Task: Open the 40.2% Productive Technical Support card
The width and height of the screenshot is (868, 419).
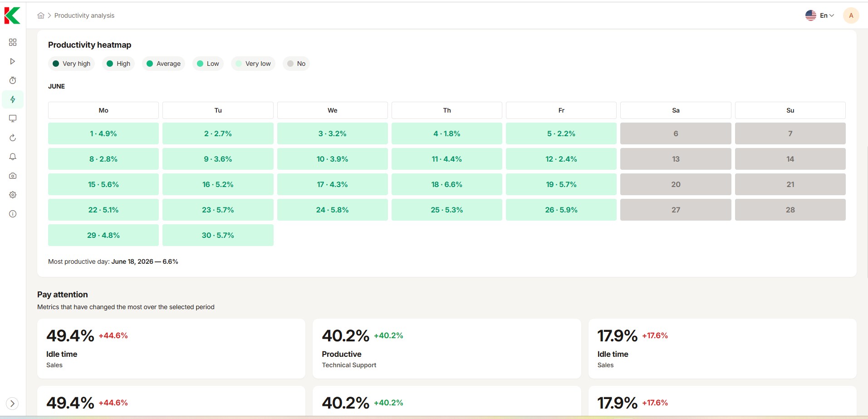Action: click(447, 349)
